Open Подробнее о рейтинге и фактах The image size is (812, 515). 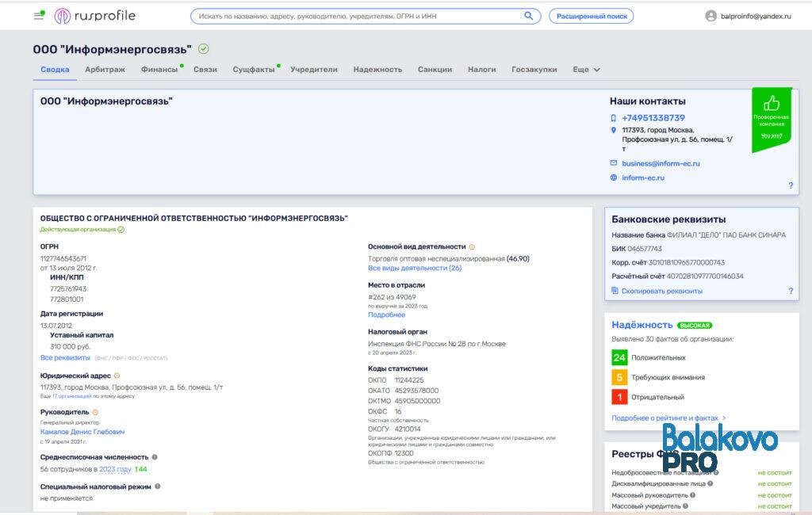coord(668,418)
